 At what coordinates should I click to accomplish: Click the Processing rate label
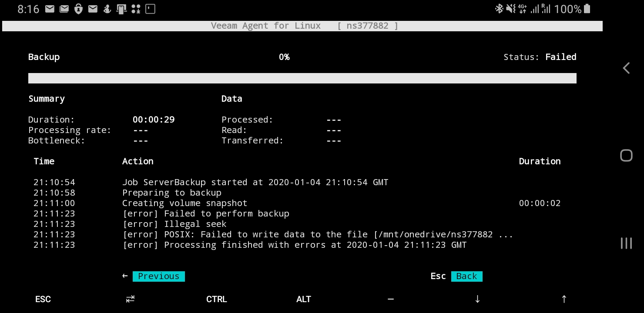tap(70, 130)
